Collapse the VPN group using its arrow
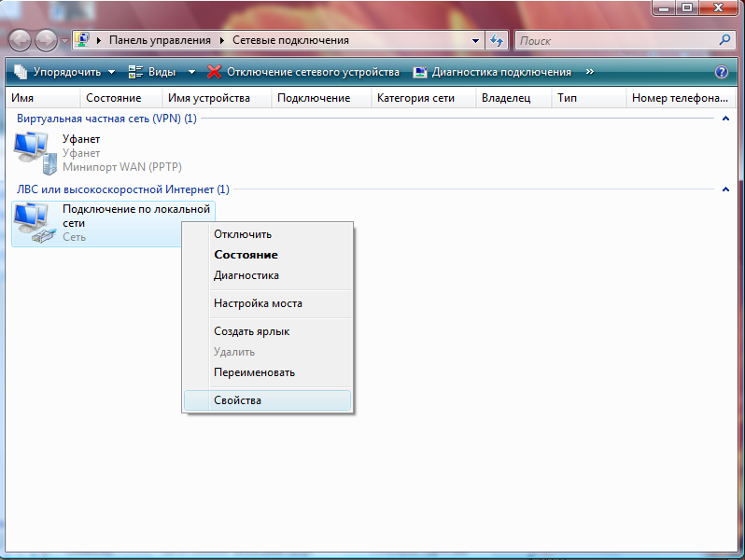The height and width of the screenshot is (560, 745). pyautogui.click(x=725, y=119)
